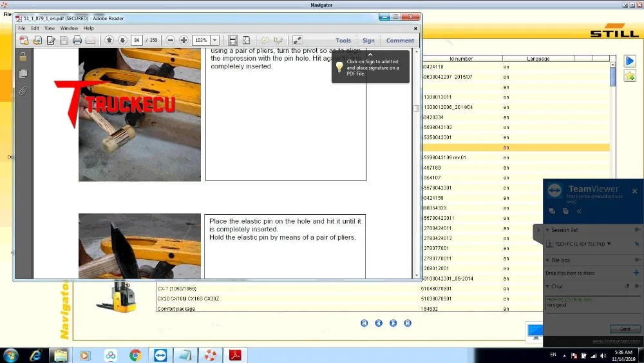The height and width of the screenshot is (363, 644).
Task: Open the zoom percentage dropdown arrow
Action: tap(215, 40)
